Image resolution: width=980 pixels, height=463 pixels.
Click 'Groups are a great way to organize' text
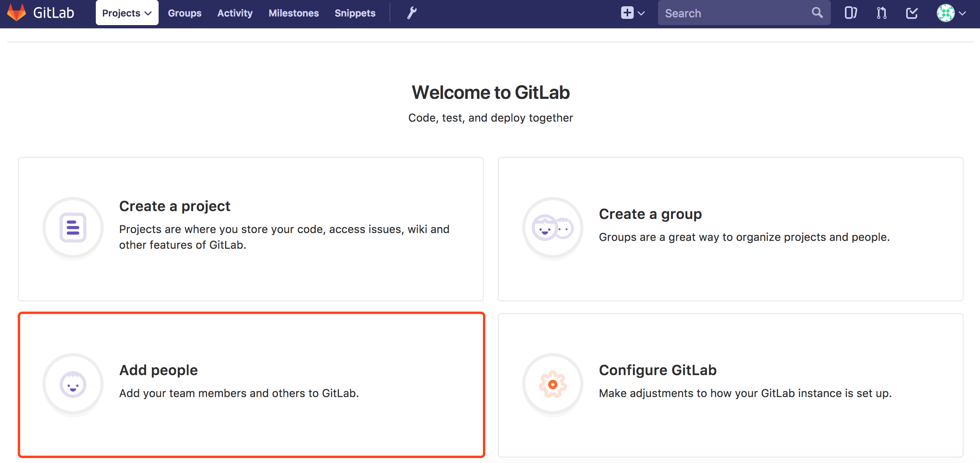click(744, 237)
